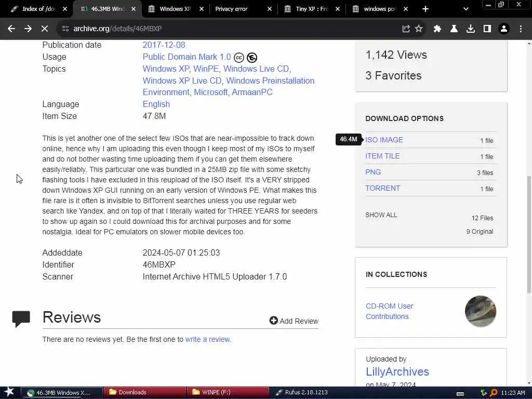Switch to 46.3MB Windows X taskbar item
The height and width of the screenshot is (399, 532).
(x=62, y=393)
